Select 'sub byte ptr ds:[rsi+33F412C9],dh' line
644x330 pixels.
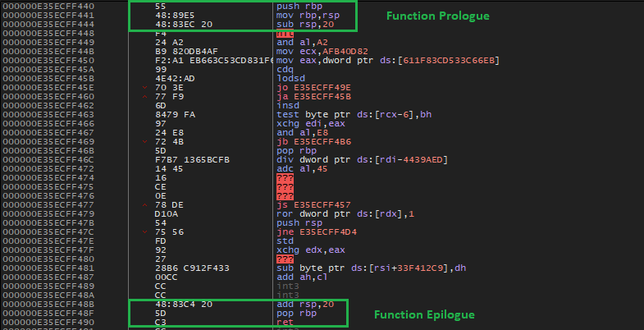pos(372,268)
